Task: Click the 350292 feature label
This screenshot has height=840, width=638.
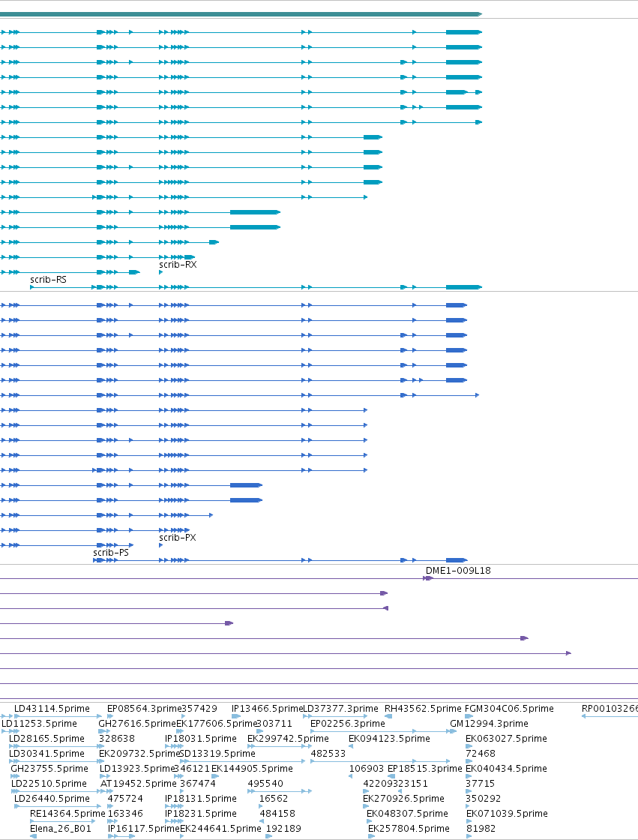Action: (484, 799)
